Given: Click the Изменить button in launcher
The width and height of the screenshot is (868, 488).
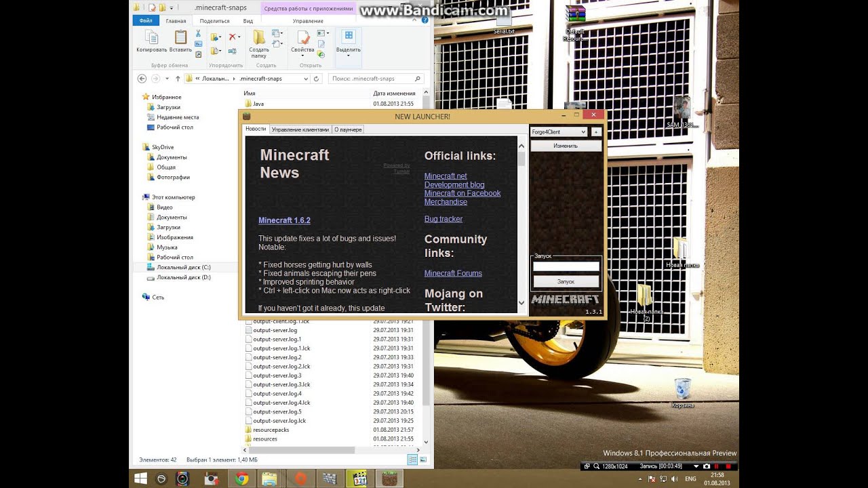Looking at the screenshot, I should 566,146.
